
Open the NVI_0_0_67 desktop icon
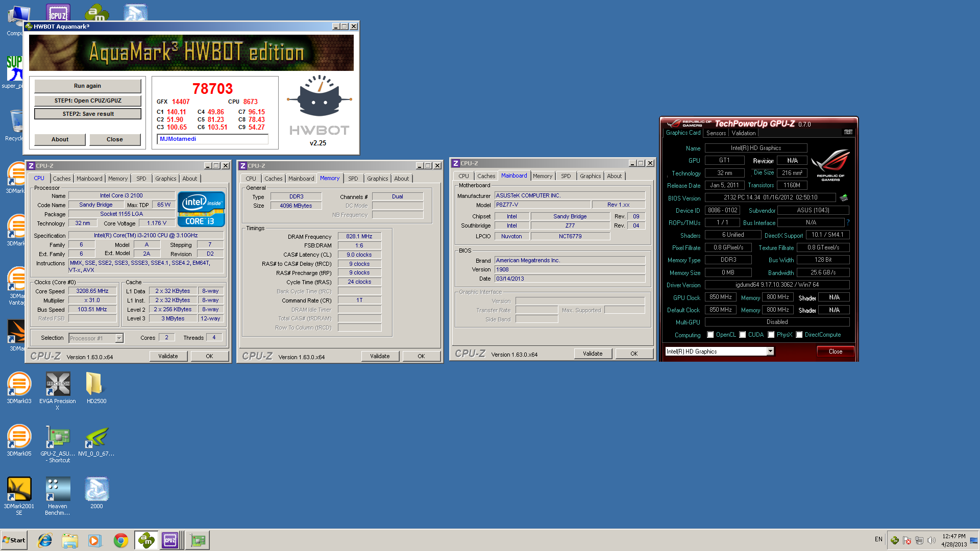click(96, 440)
